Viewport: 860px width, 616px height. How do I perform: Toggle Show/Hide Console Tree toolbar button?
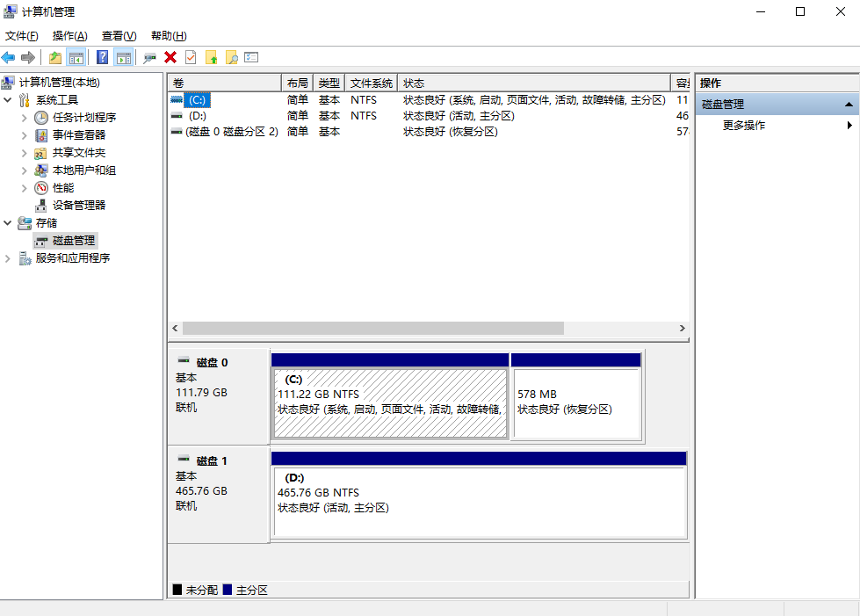point(76,58)
